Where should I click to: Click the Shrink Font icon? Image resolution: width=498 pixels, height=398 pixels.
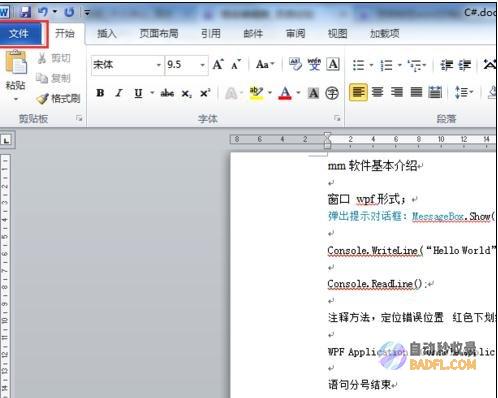(236, 64)
